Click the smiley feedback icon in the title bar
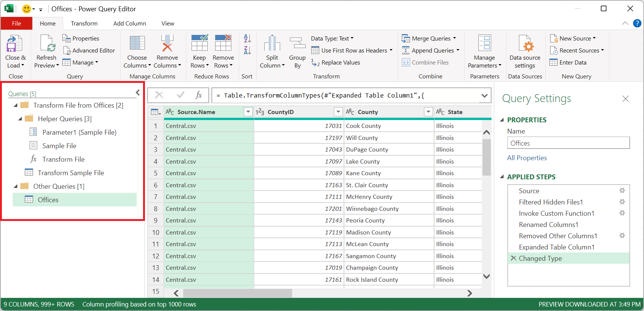Screen dimensions: 644x311 [x=26, y=9]
